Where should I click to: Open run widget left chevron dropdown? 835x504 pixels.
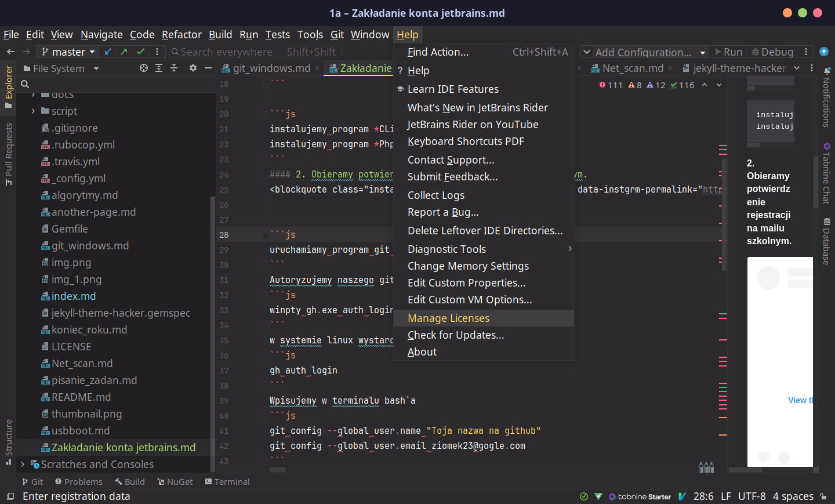point(586,52)
